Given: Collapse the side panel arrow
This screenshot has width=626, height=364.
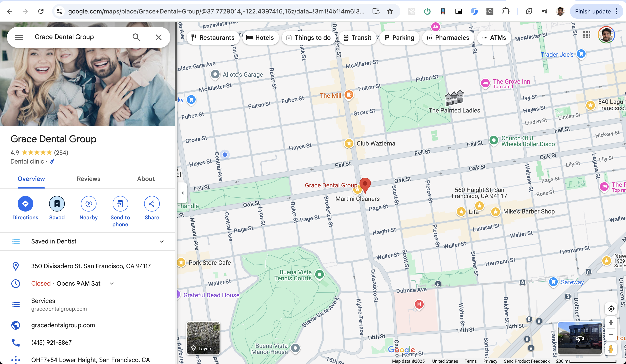Looking at the screenshot, I should click(183, 193).
